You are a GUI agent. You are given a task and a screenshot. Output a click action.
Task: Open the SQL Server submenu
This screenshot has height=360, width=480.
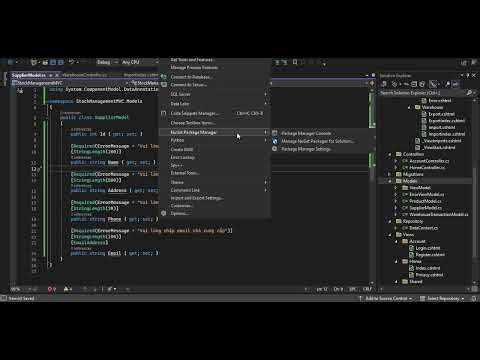215,94
